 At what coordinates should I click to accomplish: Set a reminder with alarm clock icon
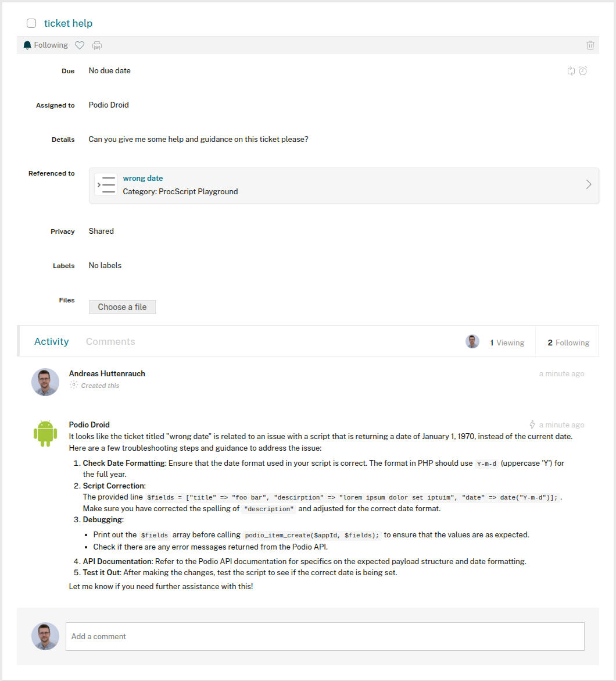(x=583, y=71)
